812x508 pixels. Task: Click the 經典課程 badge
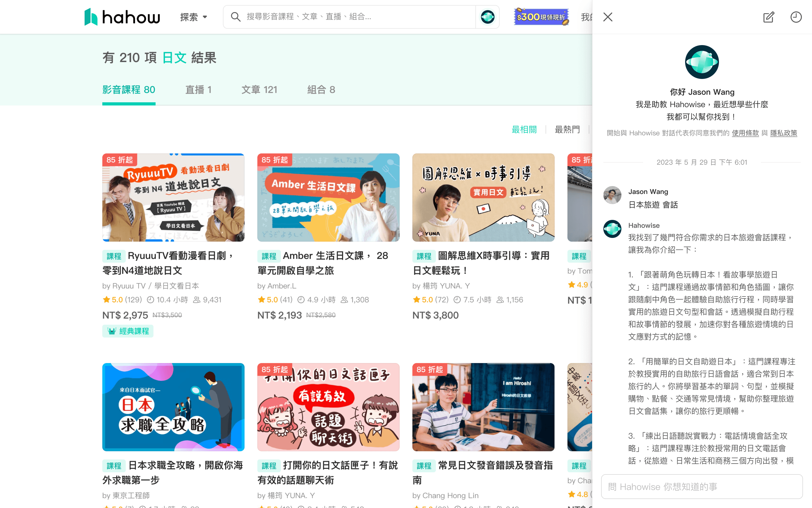tap(128, 331)
